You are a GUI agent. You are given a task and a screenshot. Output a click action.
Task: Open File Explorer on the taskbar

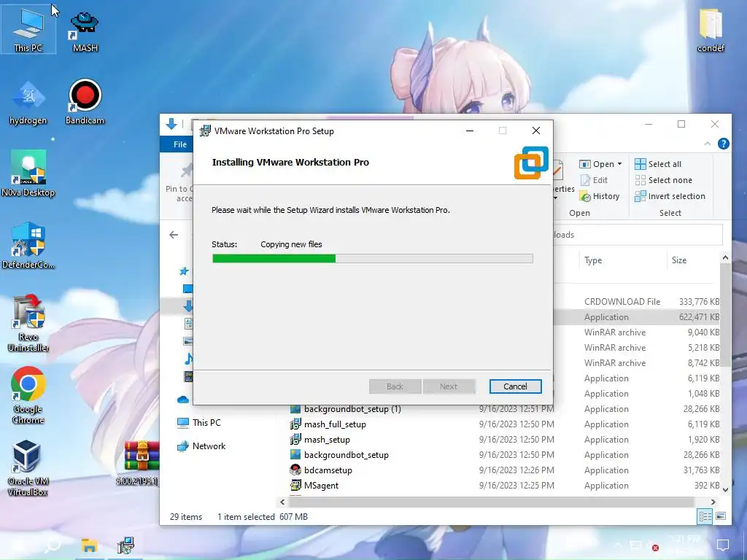89,545
